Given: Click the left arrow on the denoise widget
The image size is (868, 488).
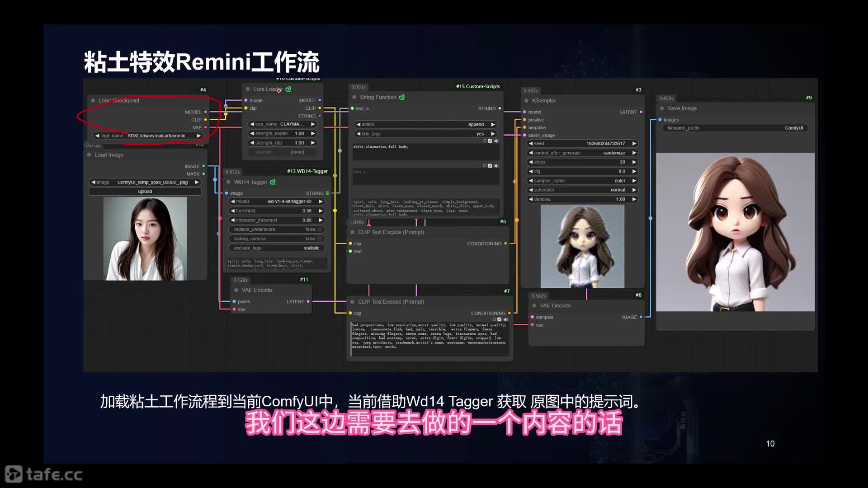Looking at the screenshot, I should pyautogui.click(x=531, y=199).
